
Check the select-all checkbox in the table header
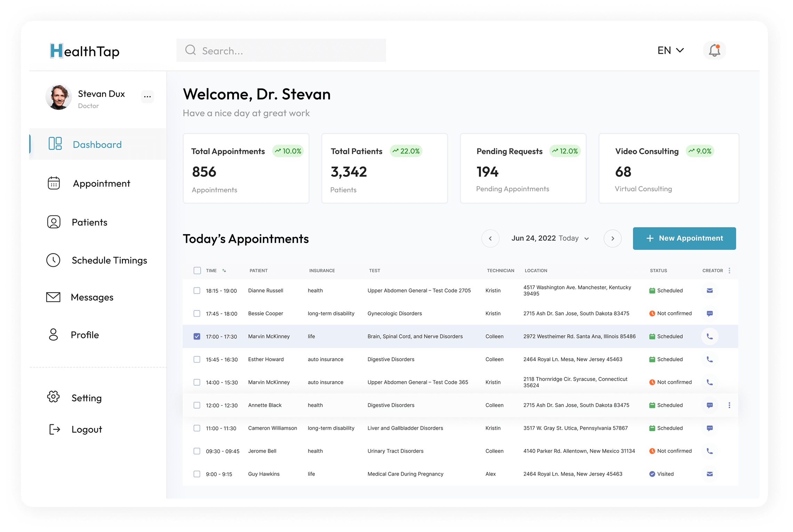click(x=197, y=270)
